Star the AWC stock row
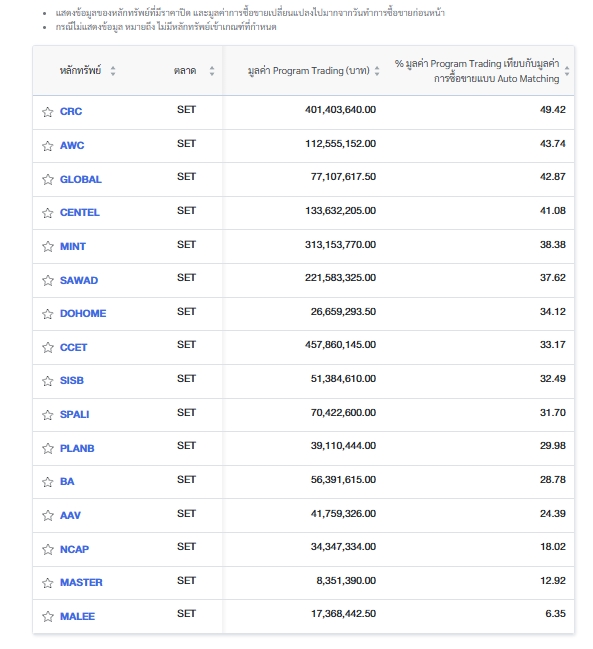593x649 pixels. (48, 146)
